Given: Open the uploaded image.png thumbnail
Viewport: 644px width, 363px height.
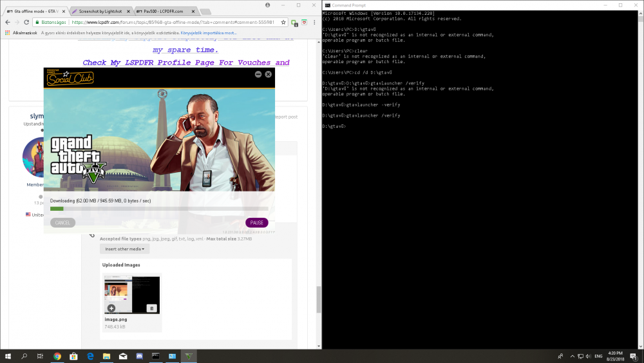Looking at the screenshot, I should tap(132, 295).
